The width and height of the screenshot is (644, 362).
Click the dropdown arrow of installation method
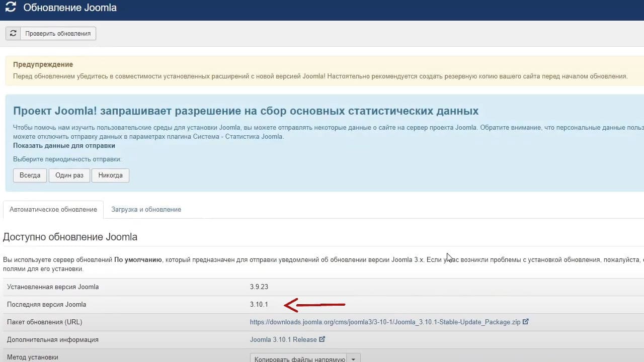354,359
